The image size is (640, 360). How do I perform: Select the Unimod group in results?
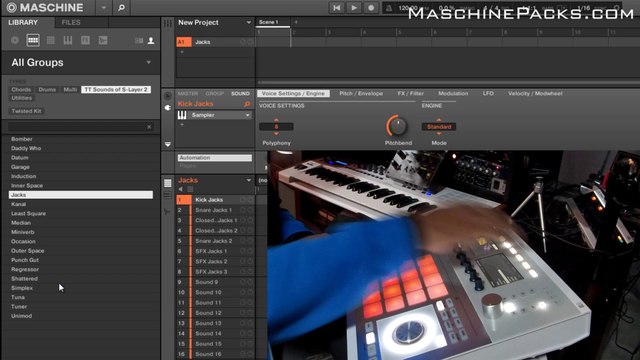pos(81,316)
